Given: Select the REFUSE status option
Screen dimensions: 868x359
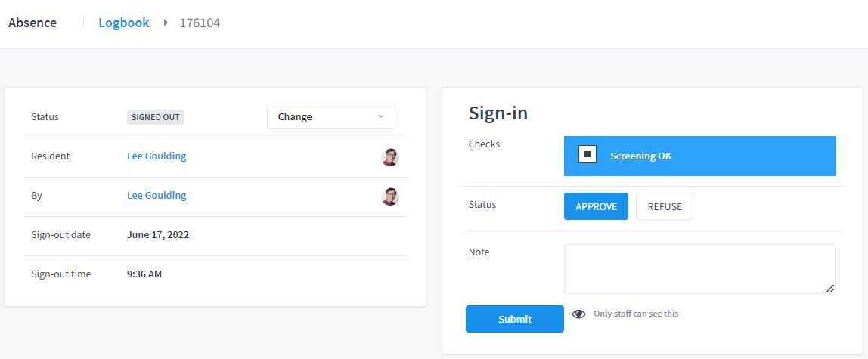Looking at the screenshot, I should pyautogui.click(x=665, y=206).
